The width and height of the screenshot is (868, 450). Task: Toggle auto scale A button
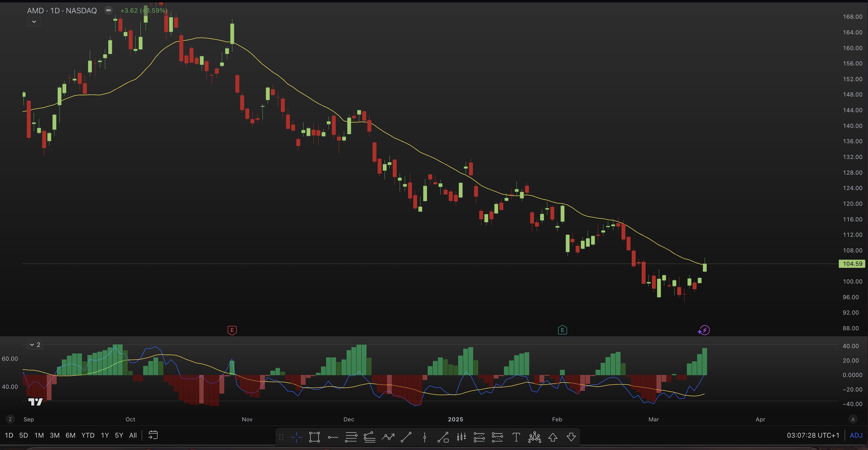click(853, 419)
